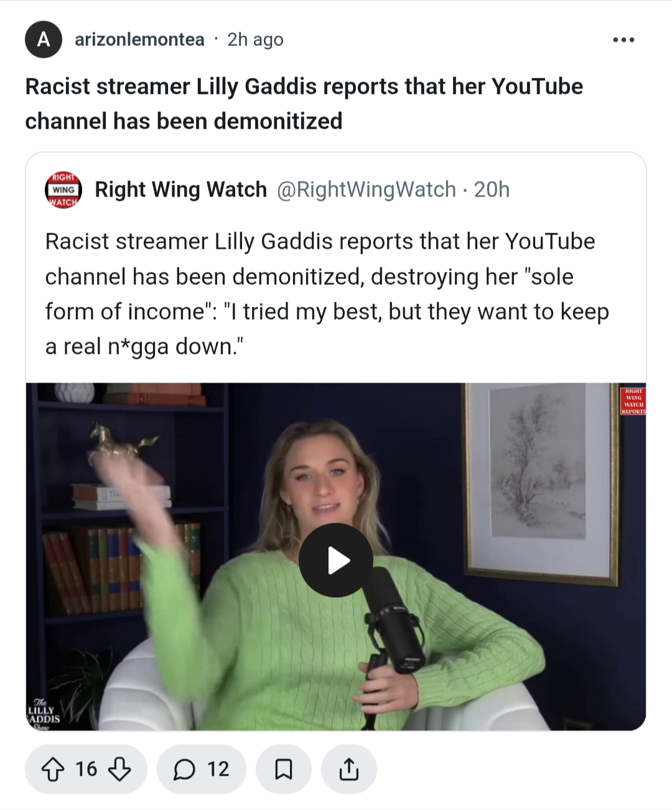
Task: Click the 20h tweet timestamp
Action: tap(492, 189)
